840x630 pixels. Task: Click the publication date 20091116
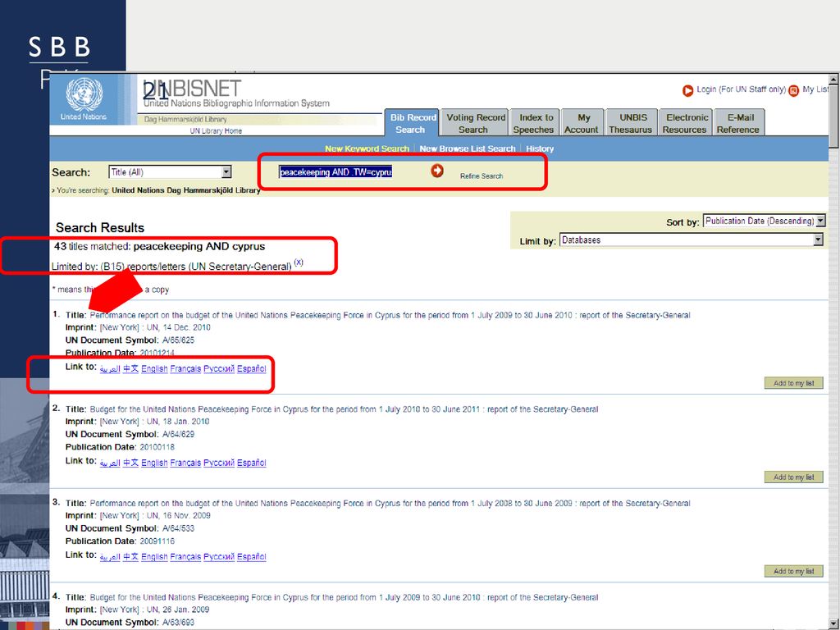click(157, 541)
